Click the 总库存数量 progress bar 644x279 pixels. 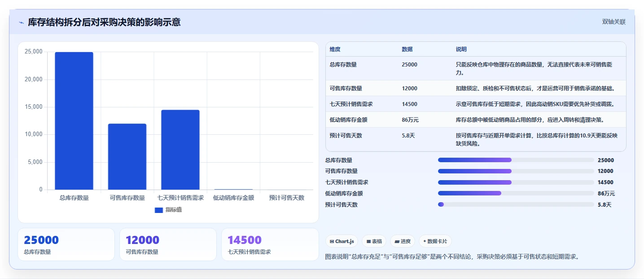(516, 160)
